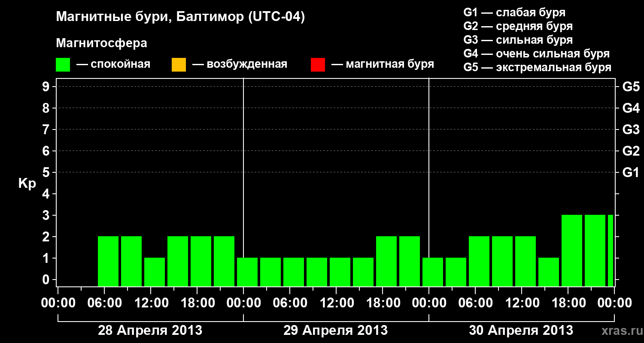
Task: Select the Kp 2 bar at 06:00 on 28 April
Action: [108, 261]
